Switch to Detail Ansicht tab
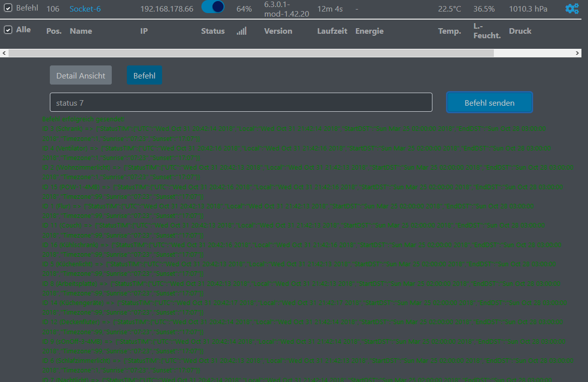The height and width of the screenshot is (382, 588). click(81, 75)
